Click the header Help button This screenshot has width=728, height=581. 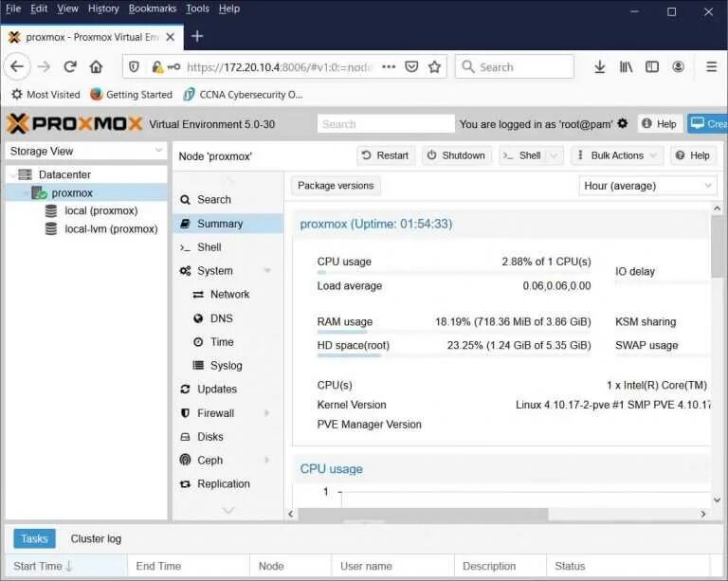pyautogui.click(x=660, y=124)
